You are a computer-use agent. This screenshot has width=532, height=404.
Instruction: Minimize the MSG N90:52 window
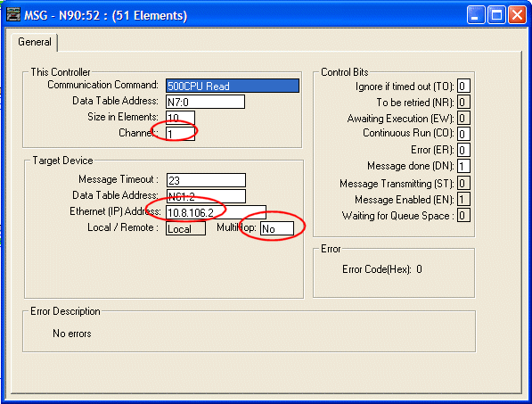(x=476, y=15)
